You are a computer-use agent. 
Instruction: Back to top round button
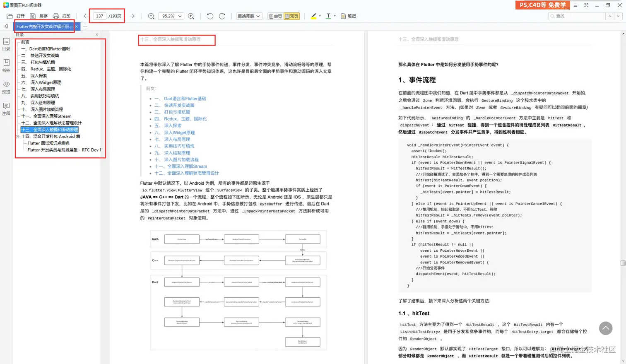click(x=606, y=328)
